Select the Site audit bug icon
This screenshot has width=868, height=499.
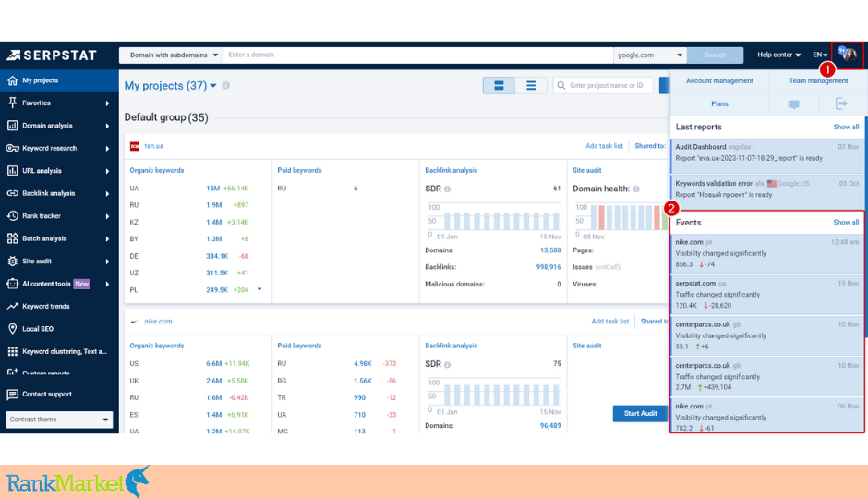pyautogui.click(x=12, y=261)
